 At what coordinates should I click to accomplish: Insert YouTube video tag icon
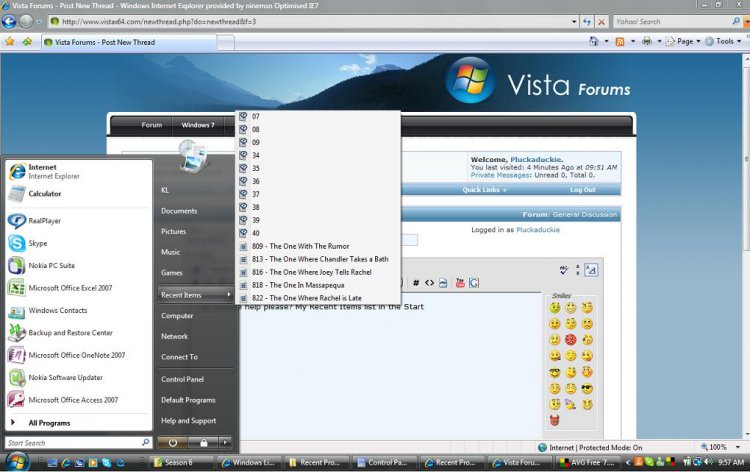[x=460, y=283]
